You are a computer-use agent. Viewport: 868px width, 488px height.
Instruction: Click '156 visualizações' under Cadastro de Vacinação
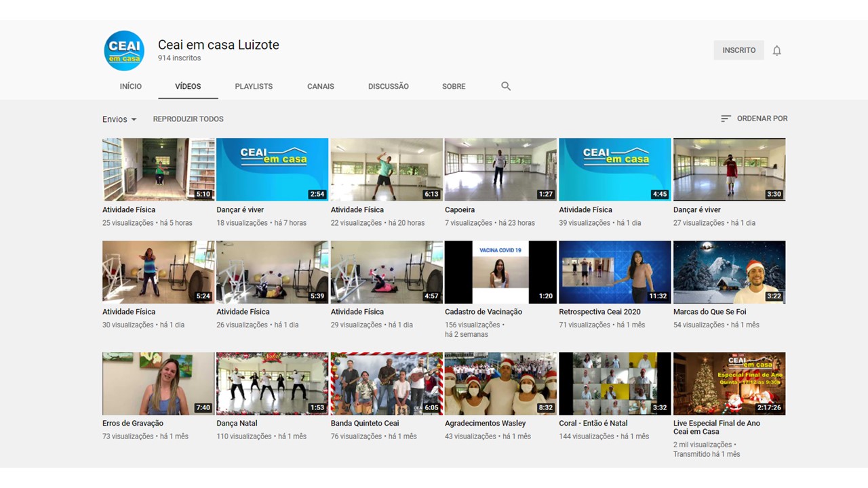[x=472, y=325]
